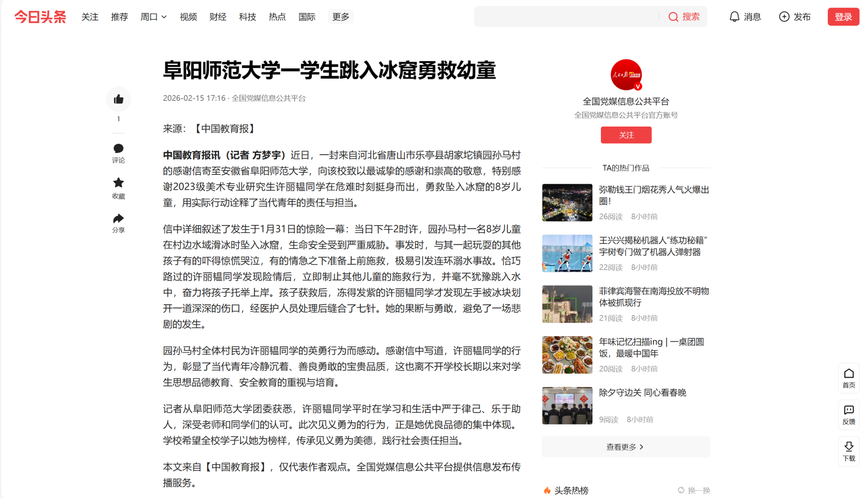868x498 pixels.
Task: Click the 下载 download icon
Action: 849,446
